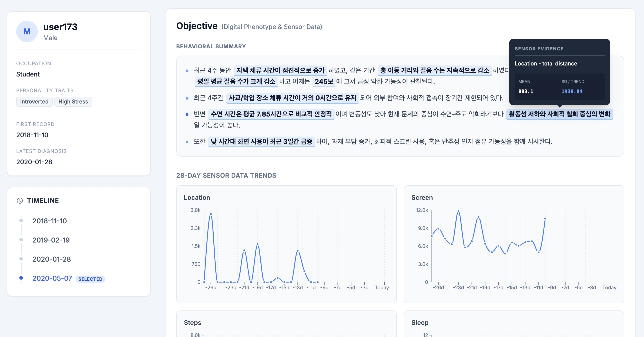Click the SELECTED badge in timeline
The height and width of the screenshot is (337, 644).
coord(90,279)
